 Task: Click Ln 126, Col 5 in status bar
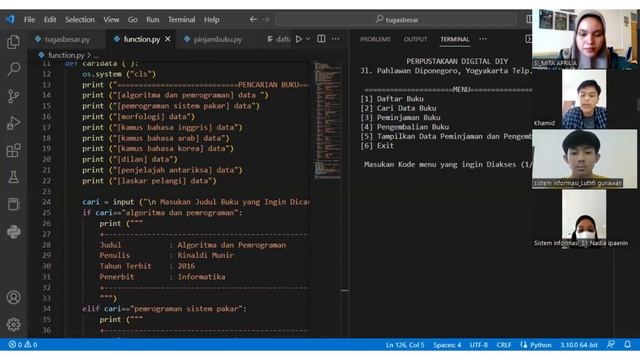tap(405, 345)
